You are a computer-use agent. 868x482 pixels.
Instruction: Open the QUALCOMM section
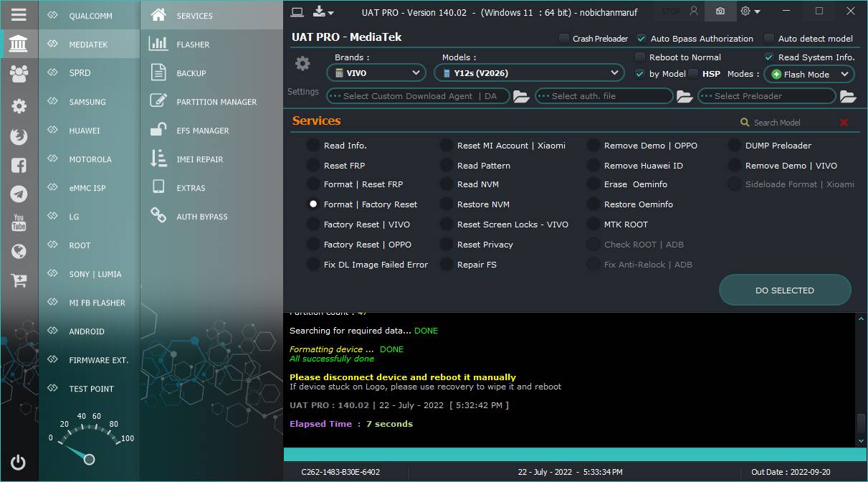click(90, 15)
